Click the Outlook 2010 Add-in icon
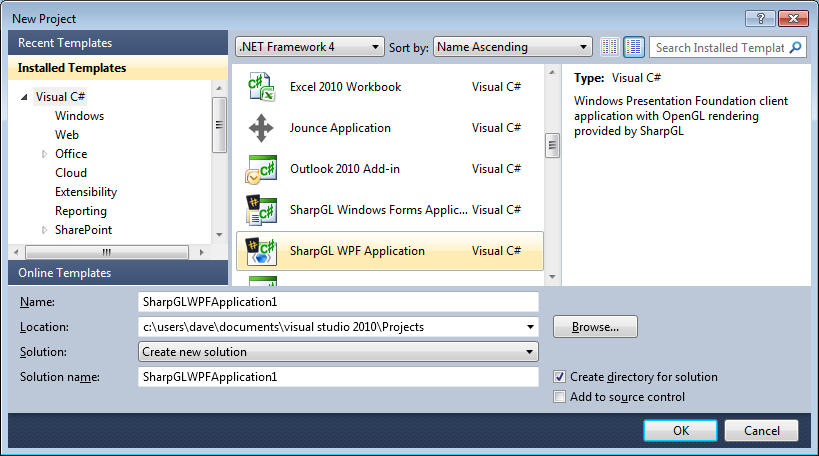Screen dimensions: 819x456 (x=261, y=169)
